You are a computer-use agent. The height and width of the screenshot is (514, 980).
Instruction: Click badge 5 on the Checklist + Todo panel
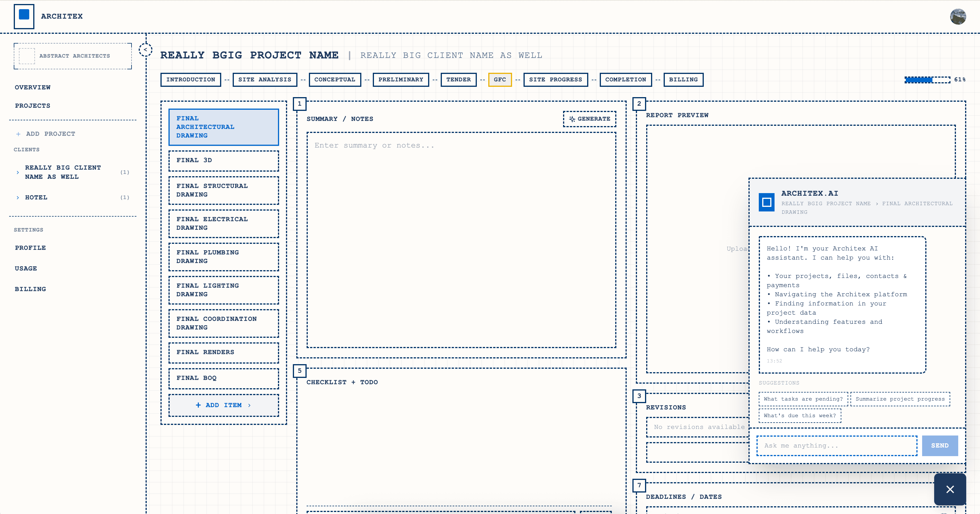pyautogui.click(x=299, y=371)
